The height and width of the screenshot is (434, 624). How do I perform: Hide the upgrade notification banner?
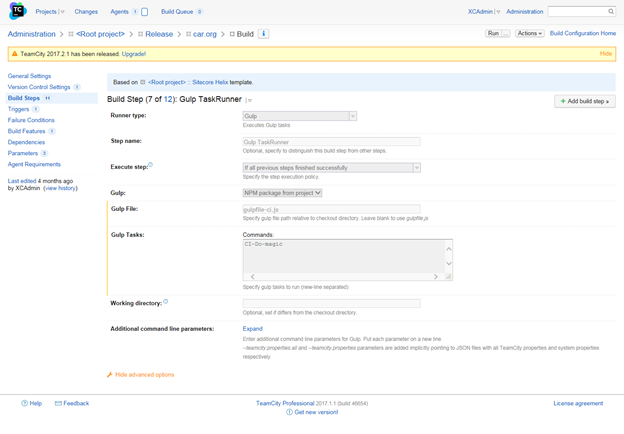tap(606, 54)
